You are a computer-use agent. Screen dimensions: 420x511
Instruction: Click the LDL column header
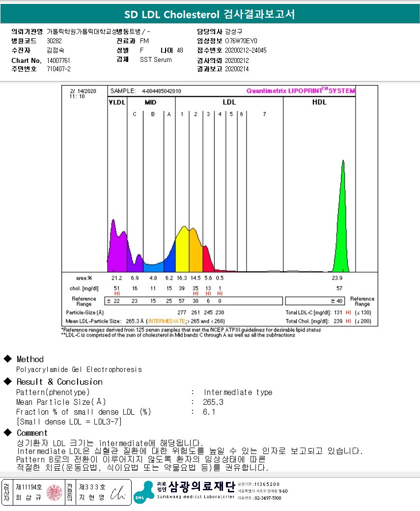[229, 102]
